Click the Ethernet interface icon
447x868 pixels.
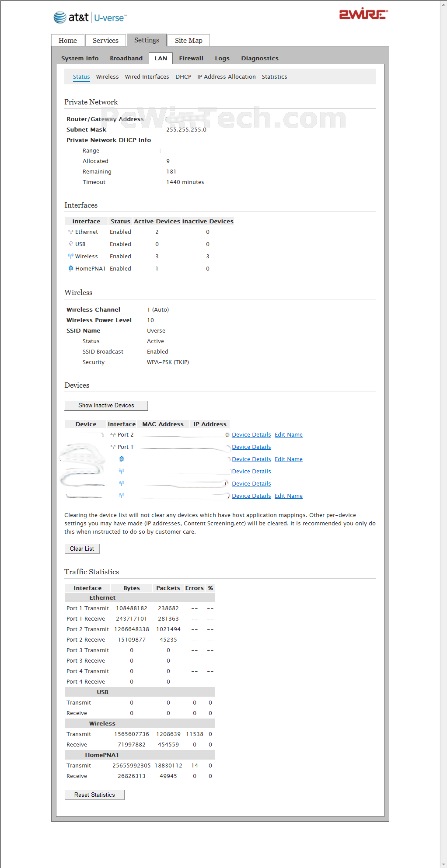70,232
